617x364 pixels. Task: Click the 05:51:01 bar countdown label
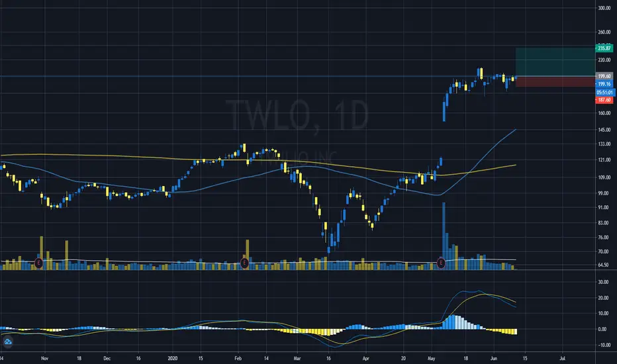point(605,93)
